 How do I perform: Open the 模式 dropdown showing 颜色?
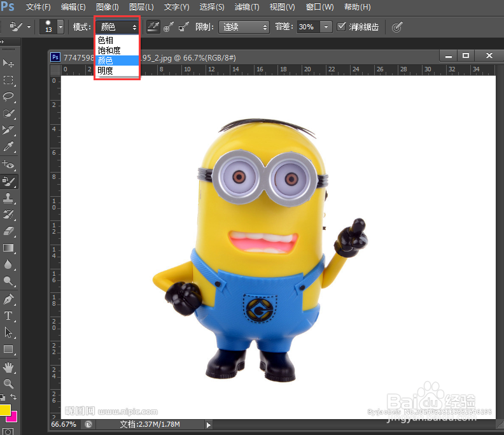[117, 27]
